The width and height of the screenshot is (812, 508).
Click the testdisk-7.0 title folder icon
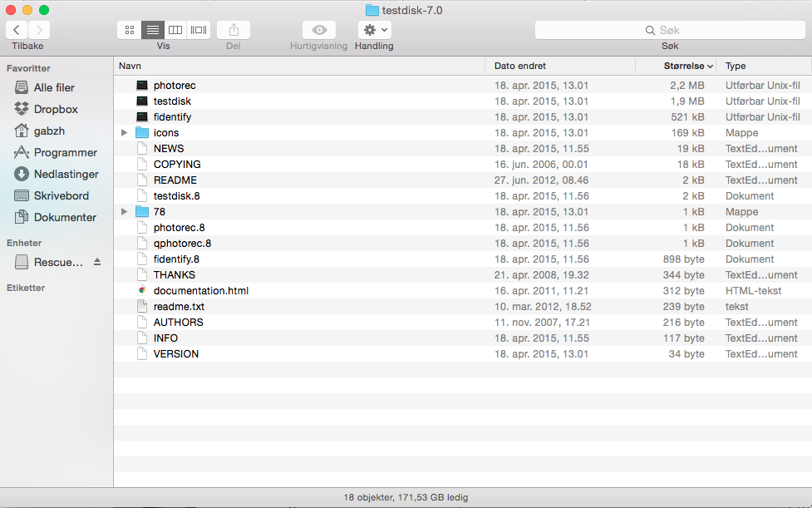click(372, 10)
